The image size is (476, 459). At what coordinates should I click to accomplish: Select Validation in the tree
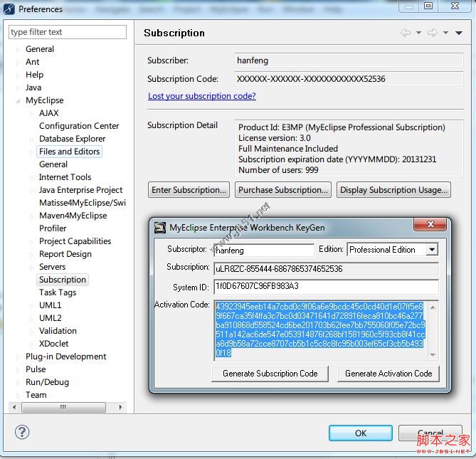[58, 331]
